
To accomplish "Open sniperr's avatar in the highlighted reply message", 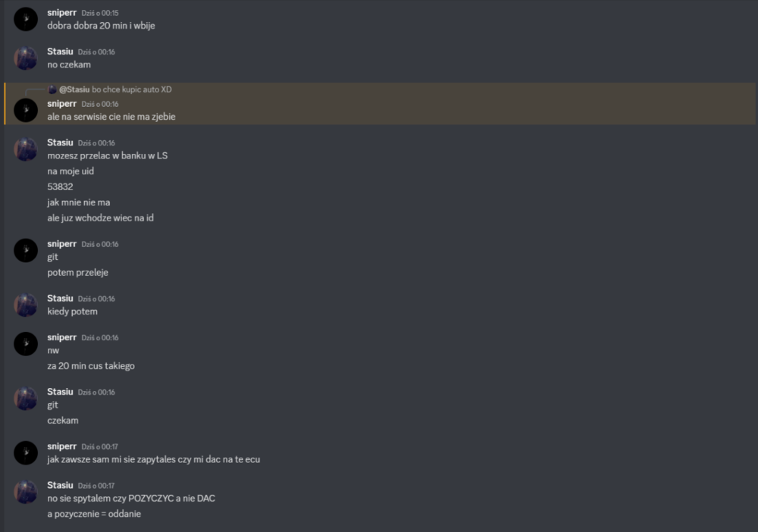I will 26,110.
